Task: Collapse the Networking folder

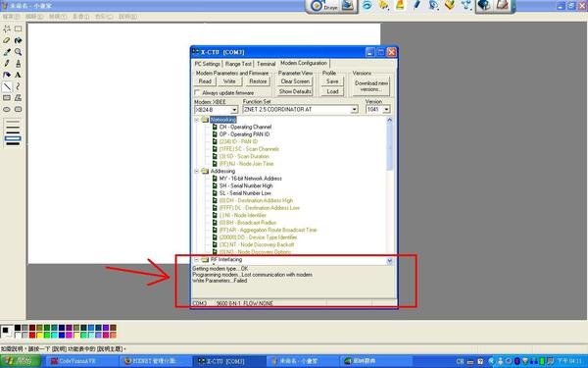Action: [197, 120]
